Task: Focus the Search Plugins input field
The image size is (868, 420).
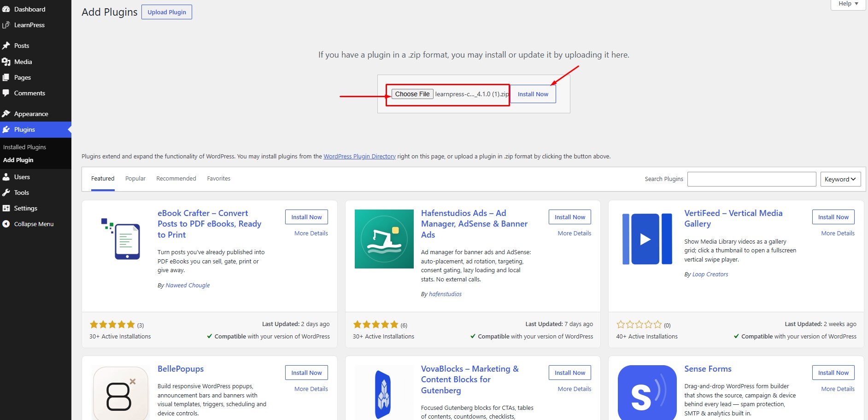Action: click(751, 179)
